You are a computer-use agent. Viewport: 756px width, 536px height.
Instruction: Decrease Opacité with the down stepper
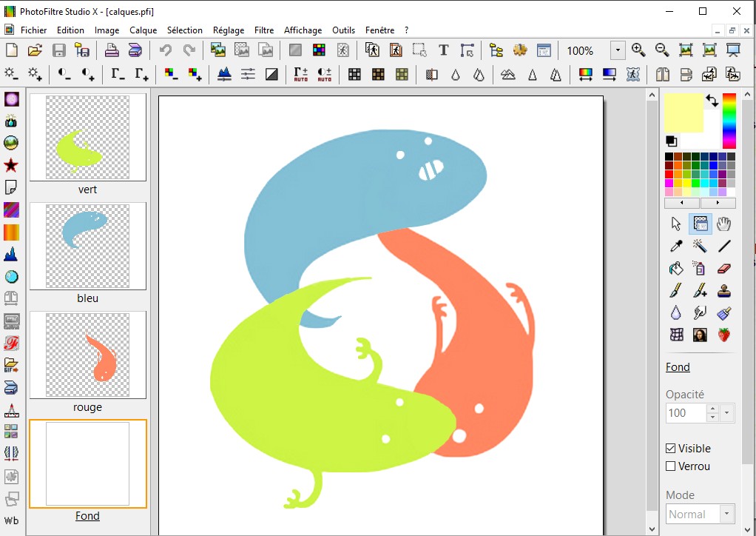[x=712, y=418]
